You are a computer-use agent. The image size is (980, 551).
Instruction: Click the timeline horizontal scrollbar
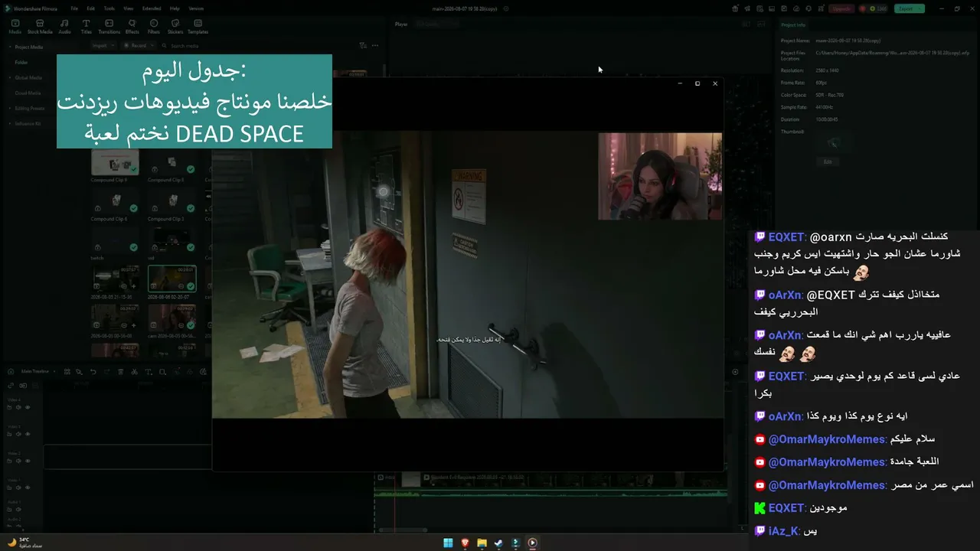pos(403,530)
